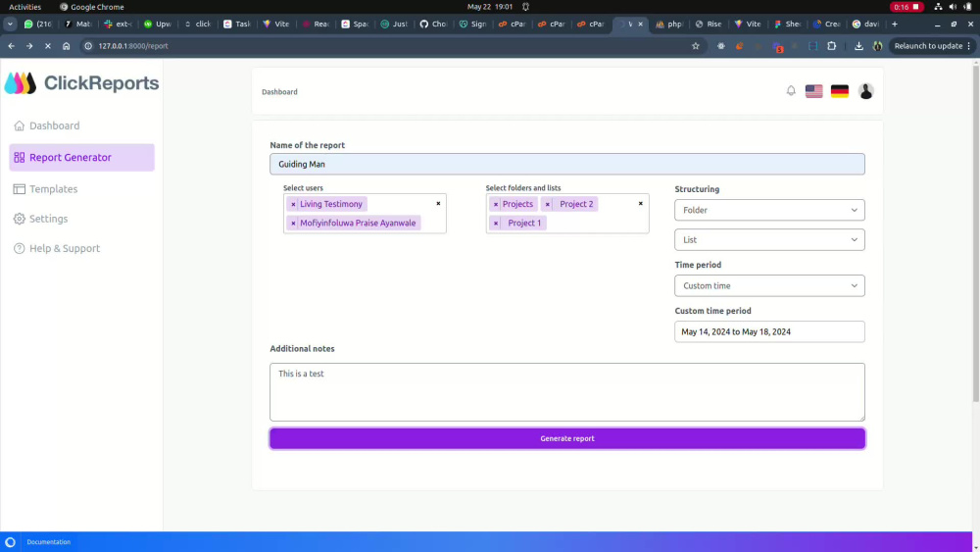980x552 pixels.
Task: Remove the Projects folder tag
Action: pyautogui.click(x=496, y=204)
